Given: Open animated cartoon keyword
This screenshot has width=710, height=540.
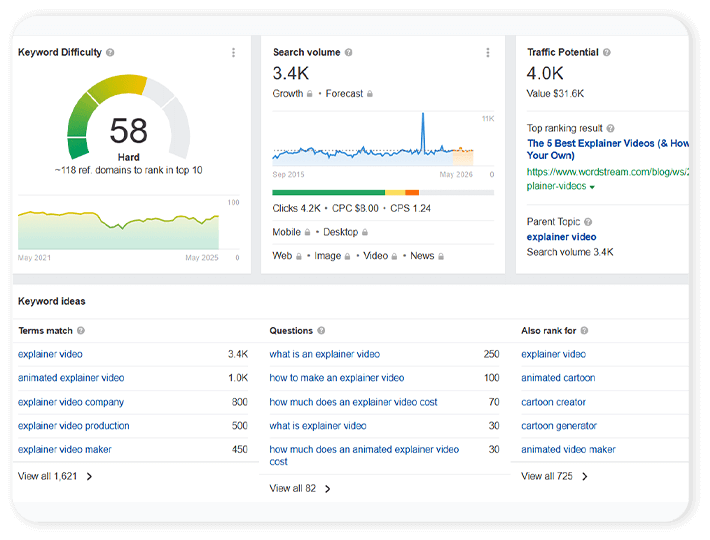Looking at the screenshot, I should [558, 378].
